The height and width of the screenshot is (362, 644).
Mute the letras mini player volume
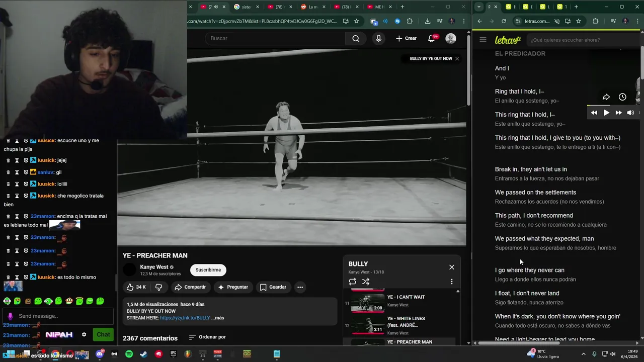click(630, 113)
